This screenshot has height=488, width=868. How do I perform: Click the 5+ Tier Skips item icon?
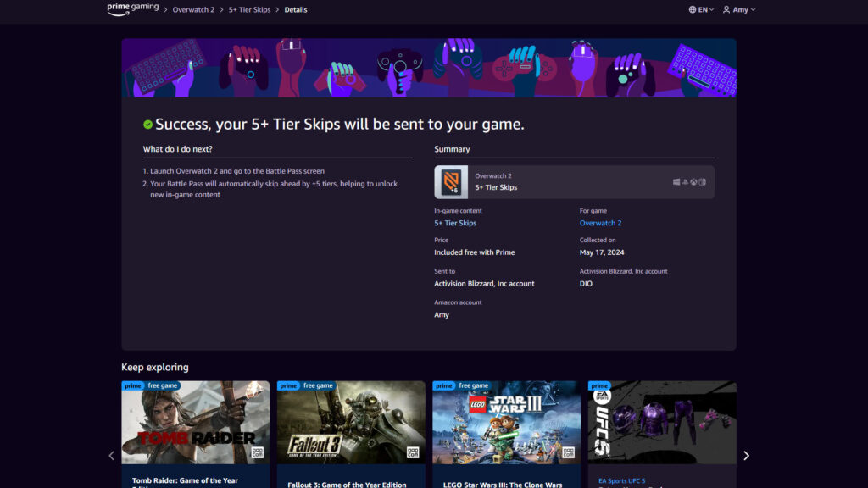pyautogui.click(x=451, y=182)
